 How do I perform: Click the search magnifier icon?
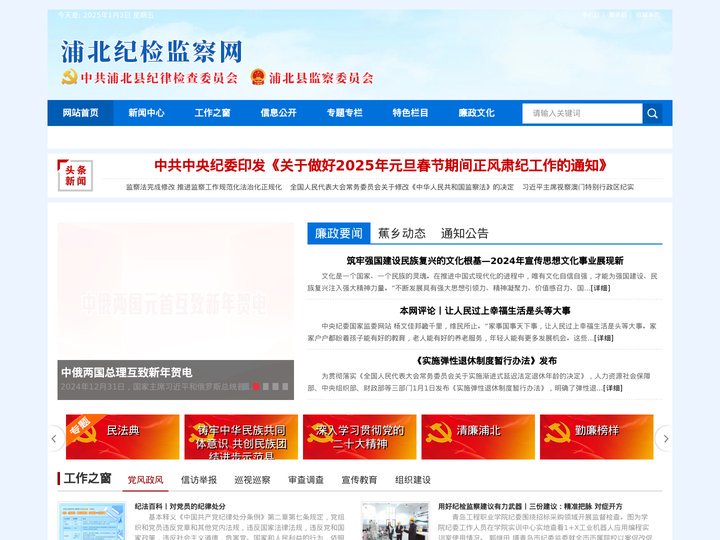652,113
